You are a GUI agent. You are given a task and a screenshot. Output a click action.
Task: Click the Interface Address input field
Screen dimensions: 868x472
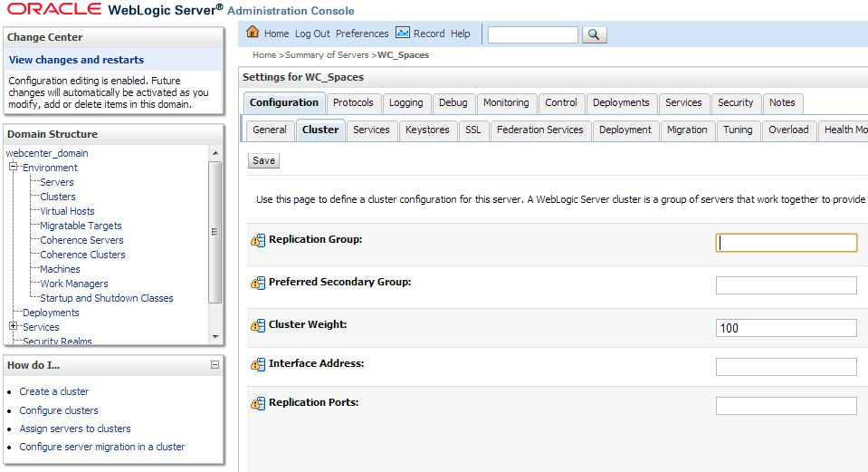[786, 367]
